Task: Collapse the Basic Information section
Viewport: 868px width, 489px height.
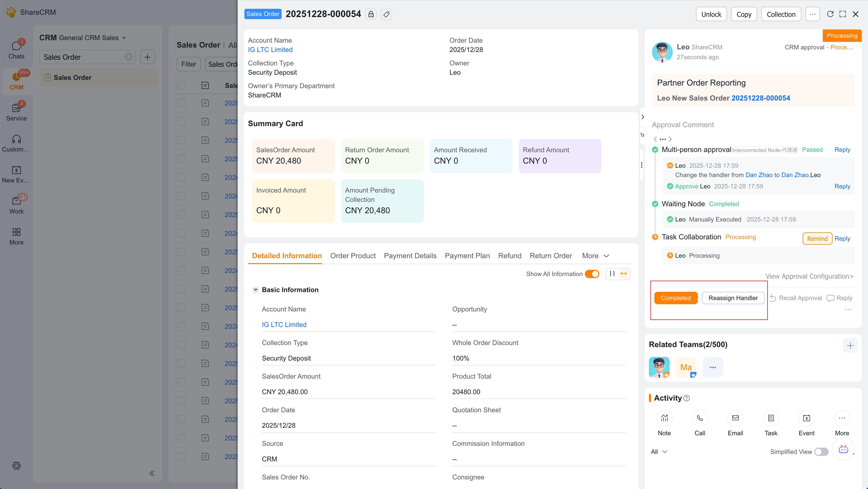Action: 255,290
